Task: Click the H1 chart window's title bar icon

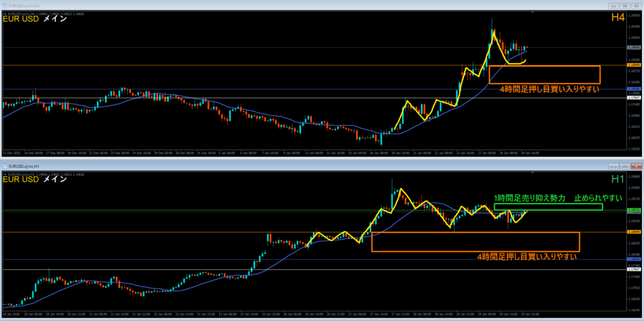Action: point(6,166)
